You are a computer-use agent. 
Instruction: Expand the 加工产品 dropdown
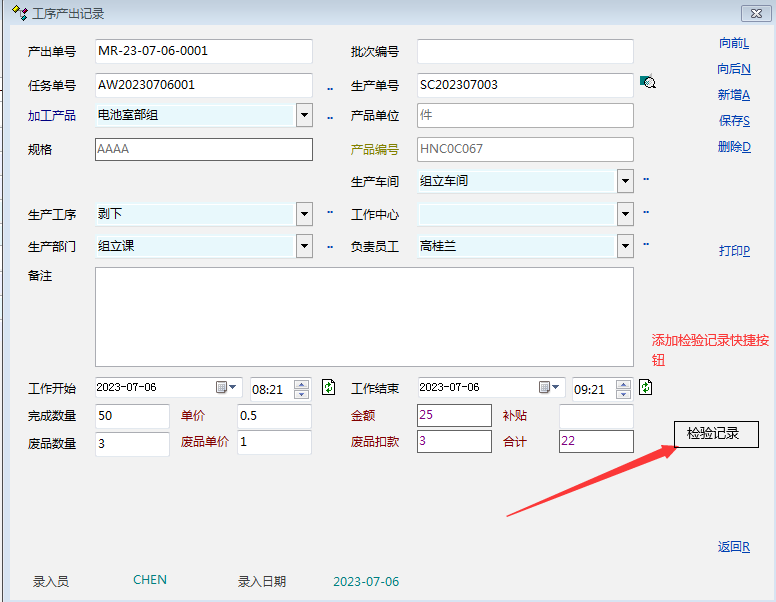(304, 115)
